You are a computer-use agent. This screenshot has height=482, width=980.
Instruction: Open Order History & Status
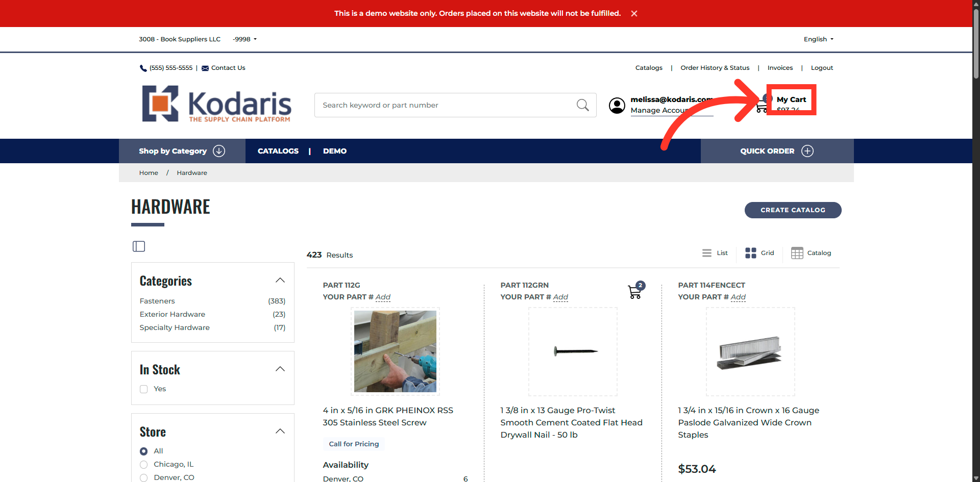click(x=715, y=68)
